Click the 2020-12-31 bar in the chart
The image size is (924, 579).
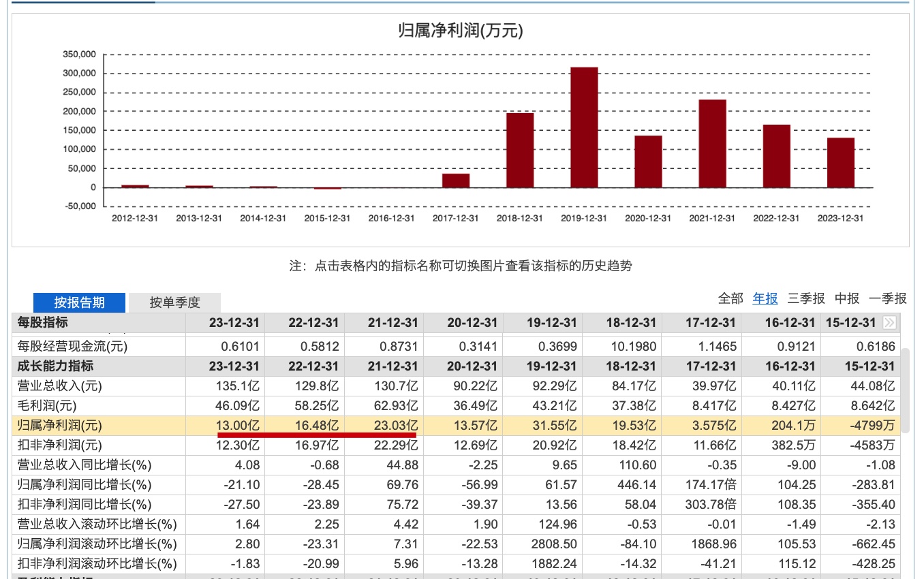pos(648,161)
